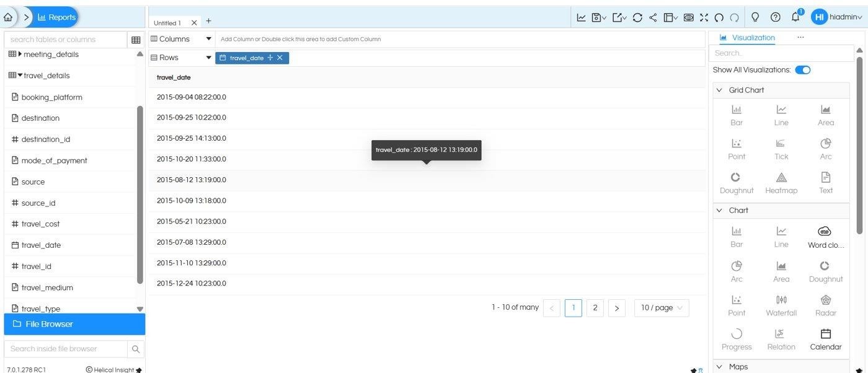Screen dimensions: 868x373
Task: Click the preview eye icon in toolbar
Action: pos(688,17)
